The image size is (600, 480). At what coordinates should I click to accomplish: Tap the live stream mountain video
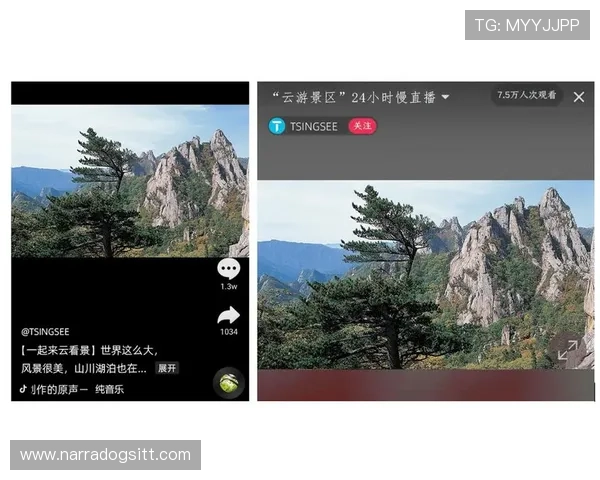[x=426, y=275]
